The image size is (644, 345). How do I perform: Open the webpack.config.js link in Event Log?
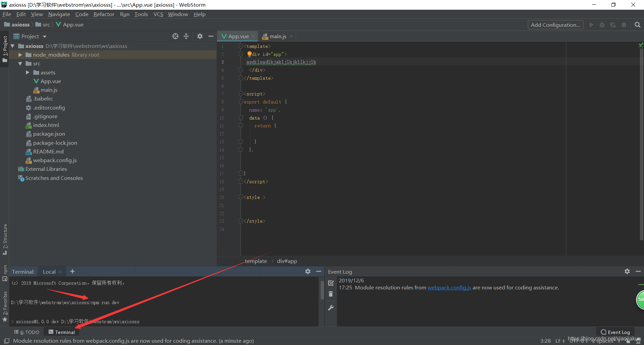pyautogui.click(x=449, y=287)
